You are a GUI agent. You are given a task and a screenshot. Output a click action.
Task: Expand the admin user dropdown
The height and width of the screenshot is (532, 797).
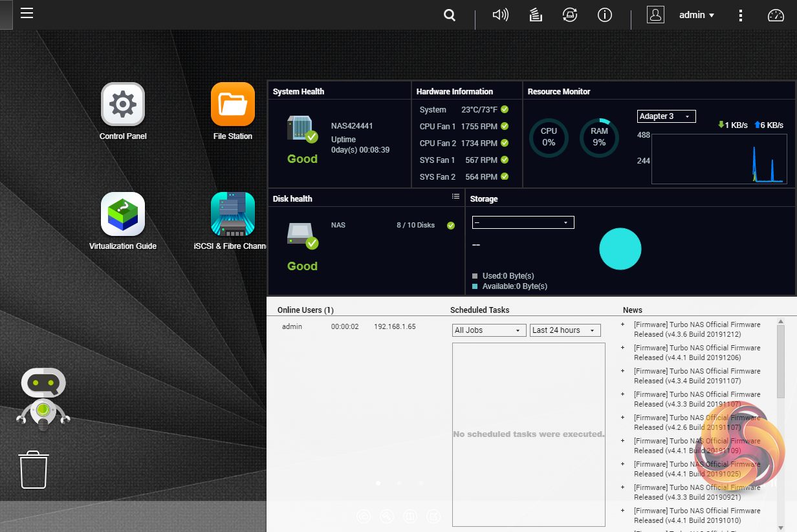click(697, 16)
